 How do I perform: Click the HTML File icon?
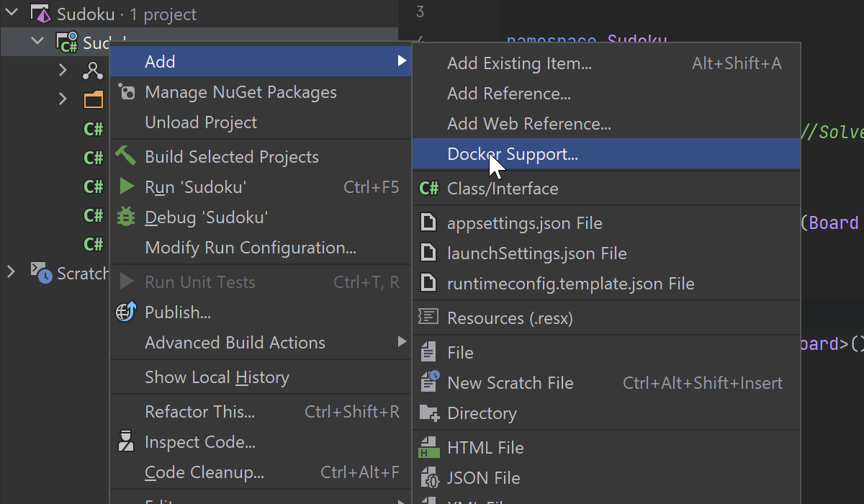coord(429,447)
